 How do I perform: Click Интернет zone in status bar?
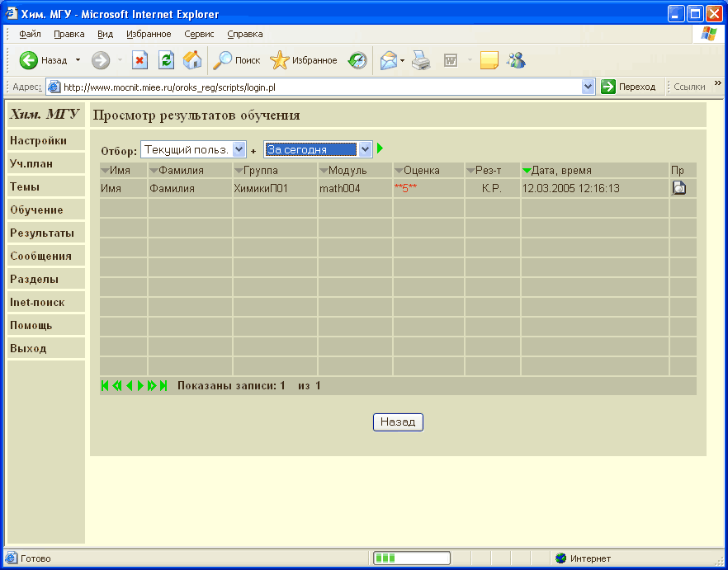(x=583, y=558)
